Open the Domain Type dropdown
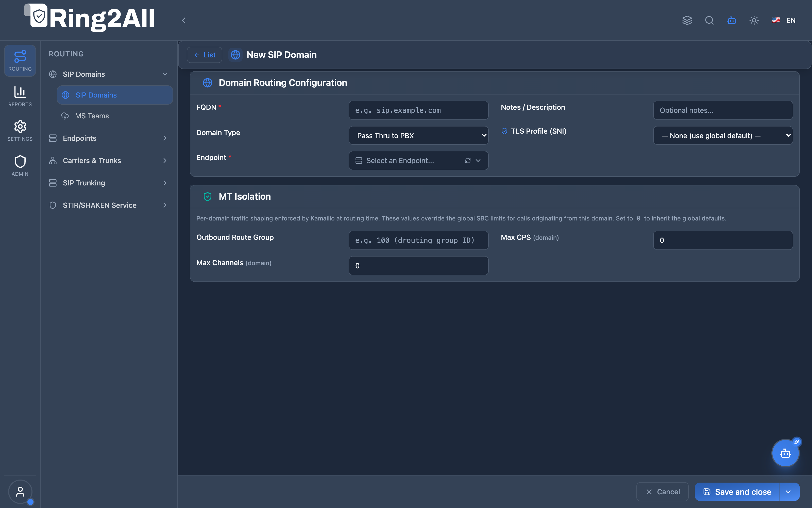Screen dimensions: 812x508 click(418, 136)
